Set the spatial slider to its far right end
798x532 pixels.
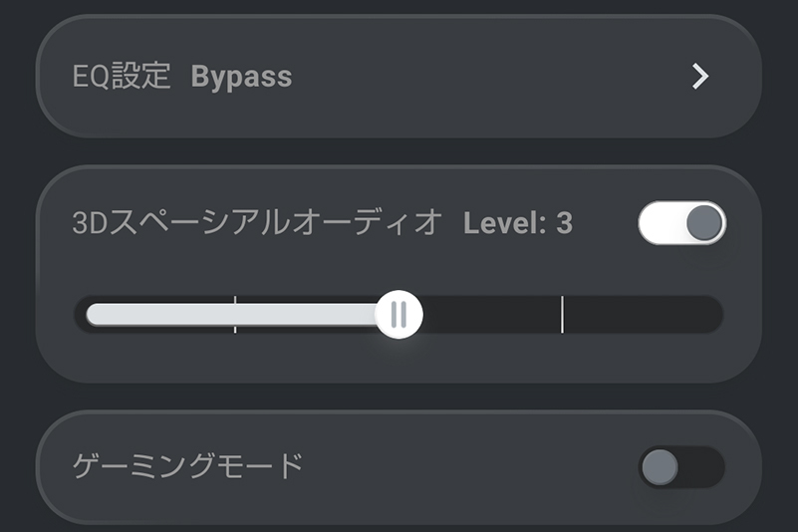pyautogui.click(x=713, y=315)
